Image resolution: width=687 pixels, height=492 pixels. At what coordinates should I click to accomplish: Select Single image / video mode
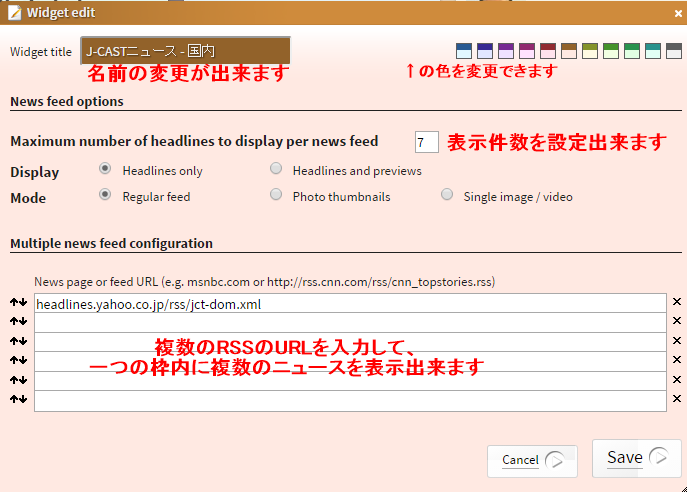point(446,194)
